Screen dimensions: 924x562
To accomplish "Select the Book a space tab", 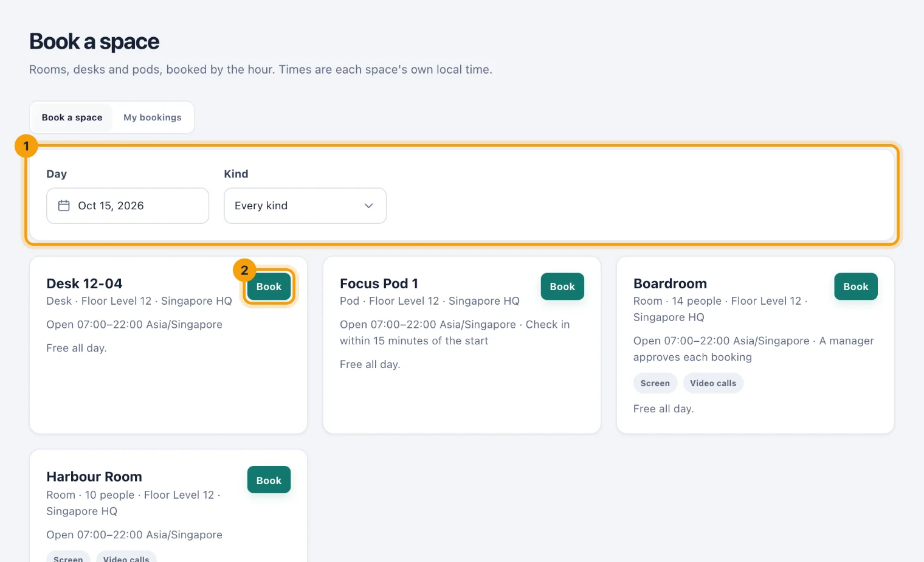I will (x=72, y=117).
